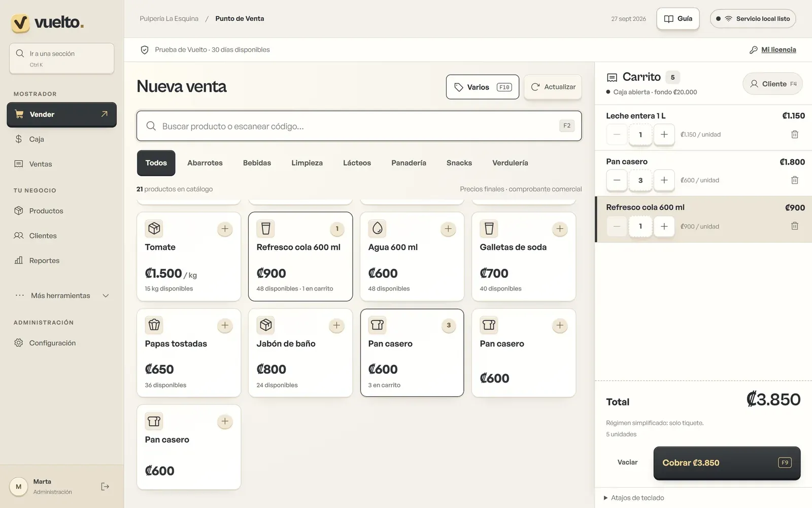
Task: Increase Refresco cola 600 ml quantity in cart
Action: (x=664, y=226)
